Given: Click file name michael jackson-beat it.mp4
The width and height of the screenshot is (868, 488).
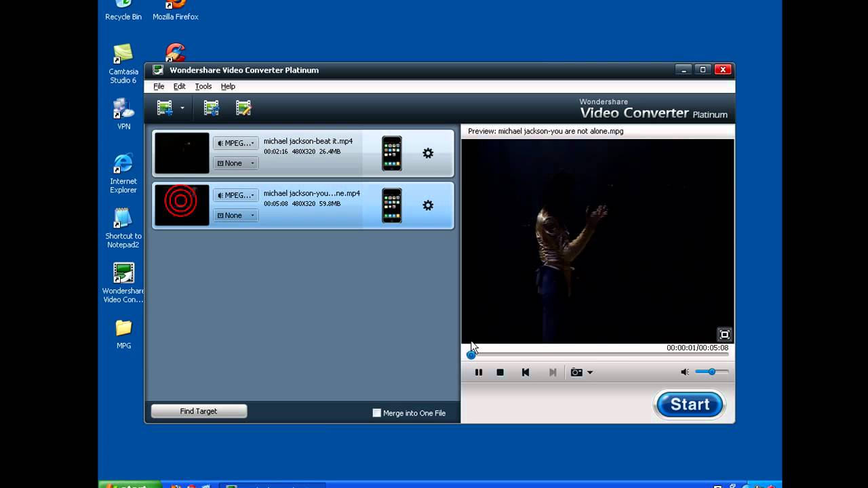Looking at the screenshot, I should [308, 142].
